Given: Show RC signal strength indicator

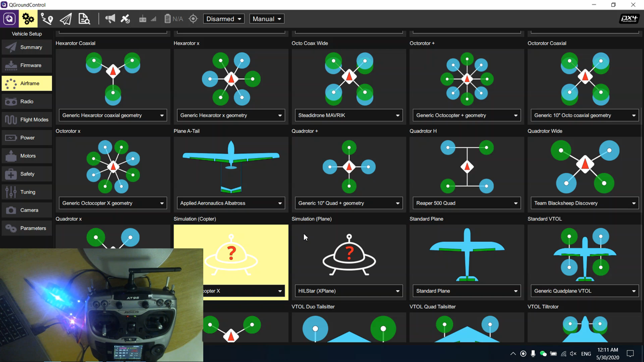Looking at the screenshot, I should [147, 19].
